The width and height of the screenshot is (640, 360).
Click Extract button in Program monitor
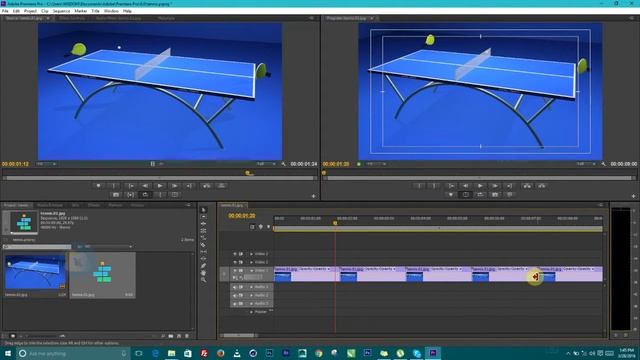pyautogui.click(x=542, y=186)
